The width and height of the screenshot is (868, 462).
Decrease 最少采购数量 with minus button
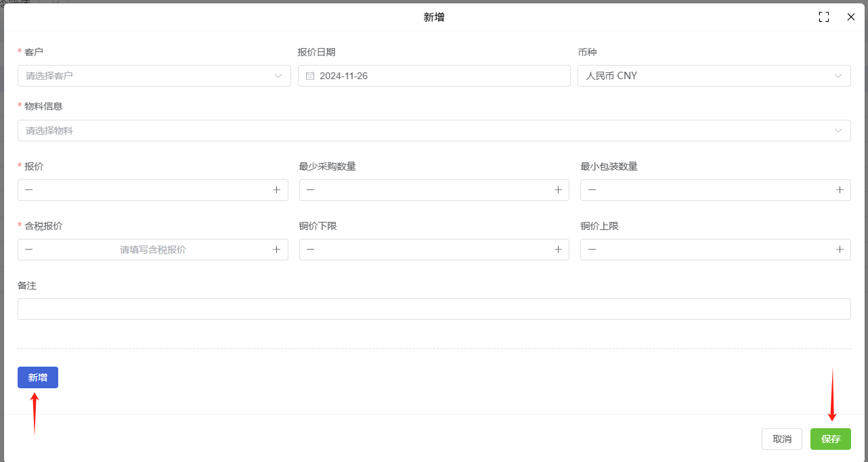[x=310, y=190]
